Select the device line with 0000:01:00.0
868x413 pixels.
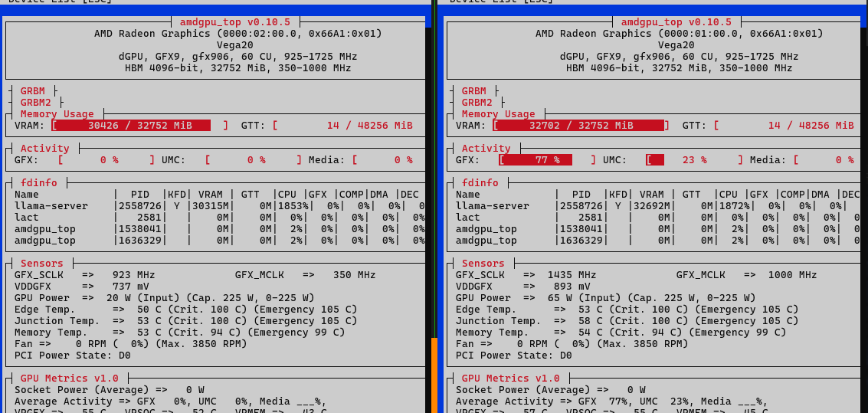point(680,34)
